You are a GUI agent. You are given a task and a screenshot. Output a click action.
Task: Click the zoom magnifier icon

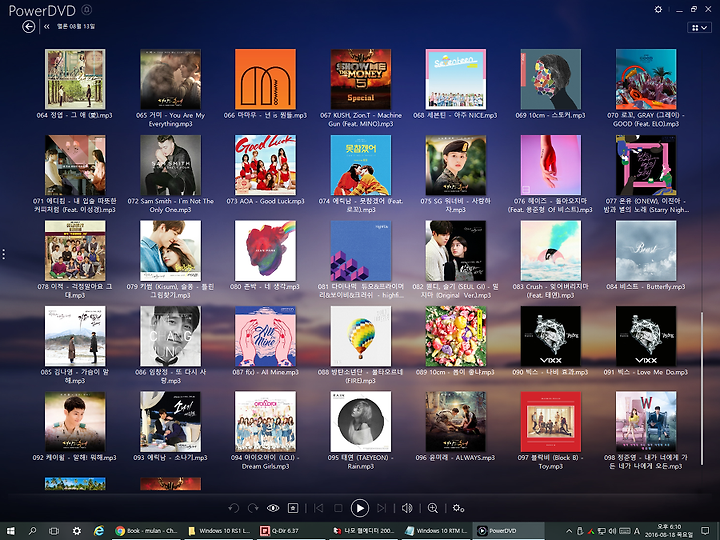tap(433, 508)
